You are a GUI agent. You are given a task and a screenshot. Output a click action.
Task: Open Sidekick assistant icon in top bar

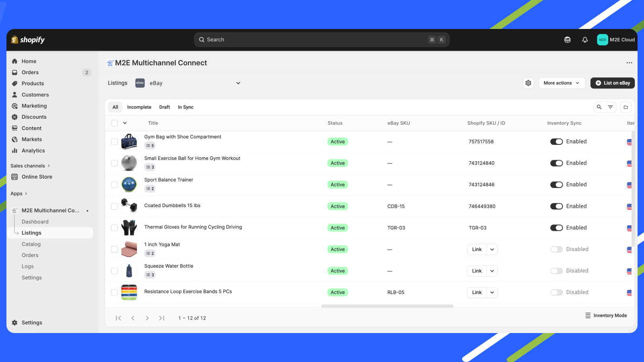pos(568,39)
